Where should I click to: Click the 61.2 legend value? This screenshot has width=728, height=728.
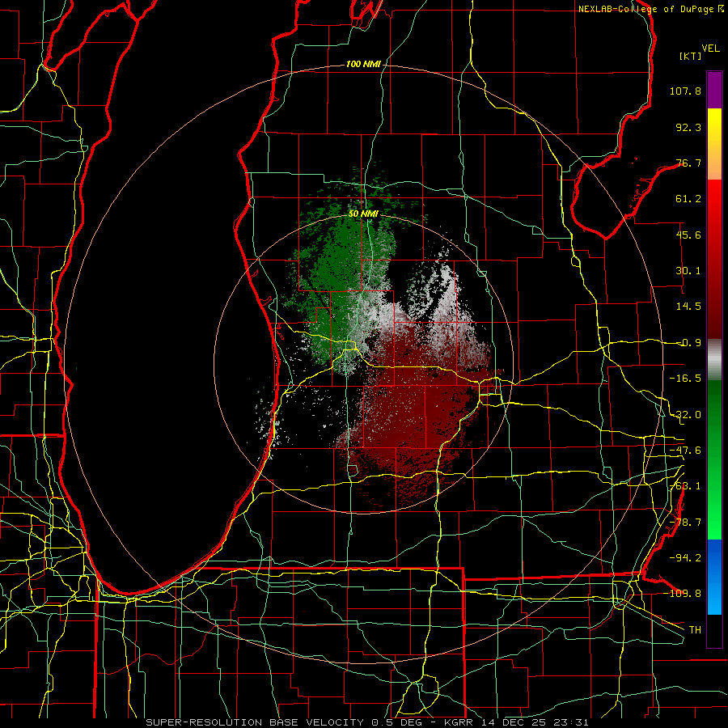pyautogui.click(x=688, y=199)
